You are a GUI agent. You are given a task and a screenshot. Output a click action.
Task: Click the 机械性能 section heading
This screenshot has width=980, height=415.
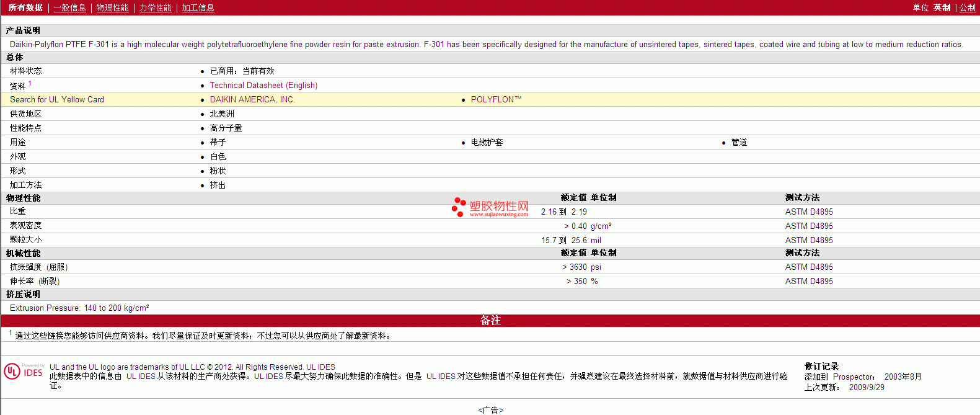coord(23,253)
